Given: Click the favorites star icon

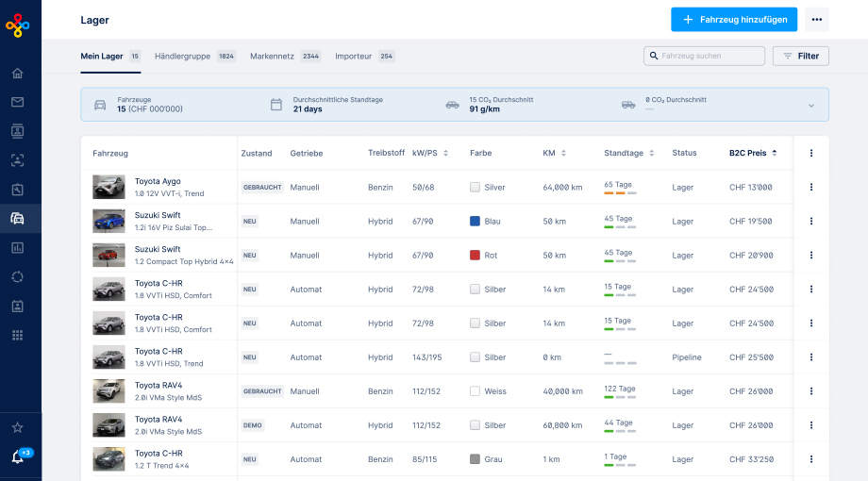Looking at the screenshot, I should [x=18, y=427].
